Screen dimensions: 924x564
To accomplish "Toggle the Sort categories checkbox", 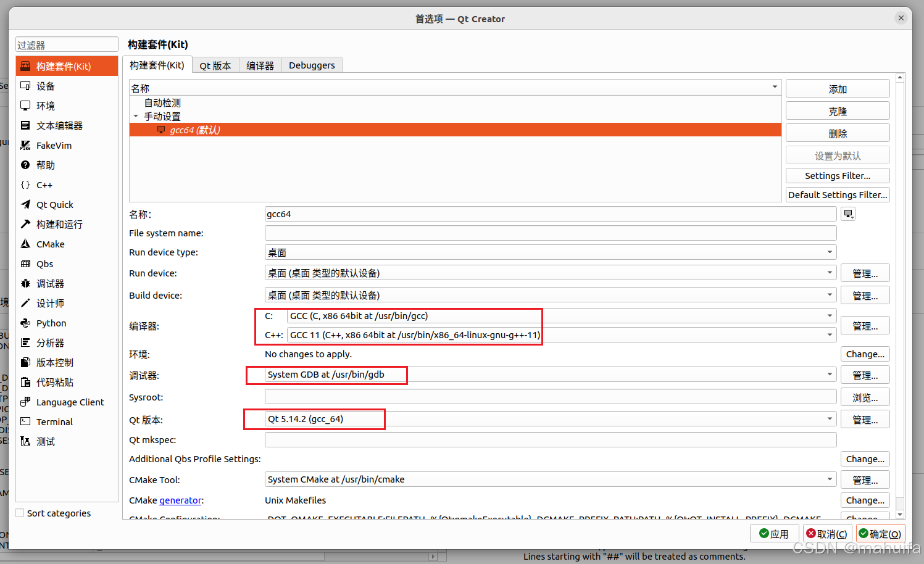I will click(x=20, y=513).
